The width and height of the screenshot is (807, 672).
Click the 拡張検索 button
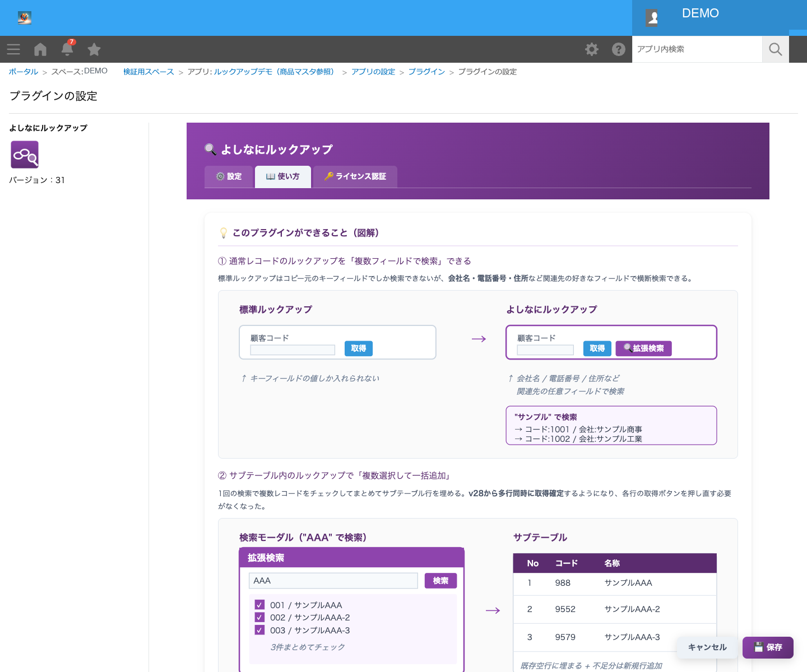tap(643, 348)
